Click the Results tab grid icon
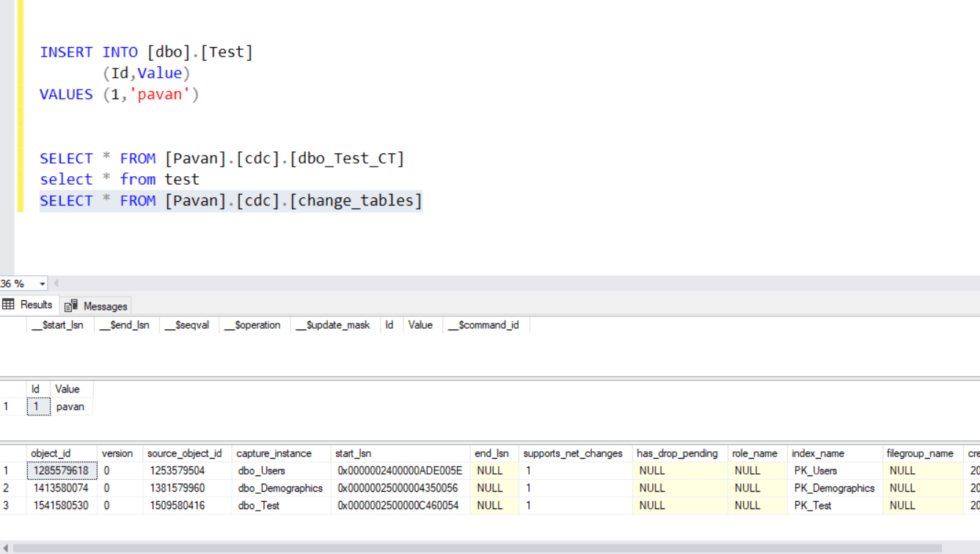980x554 pixels. 7,305
